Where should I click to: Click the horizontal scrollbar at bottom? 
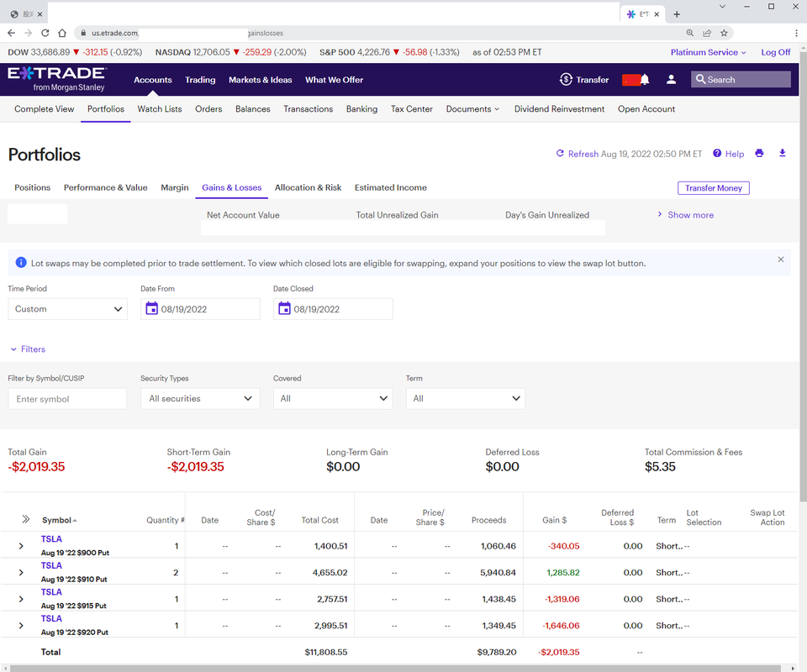point(395,668)
